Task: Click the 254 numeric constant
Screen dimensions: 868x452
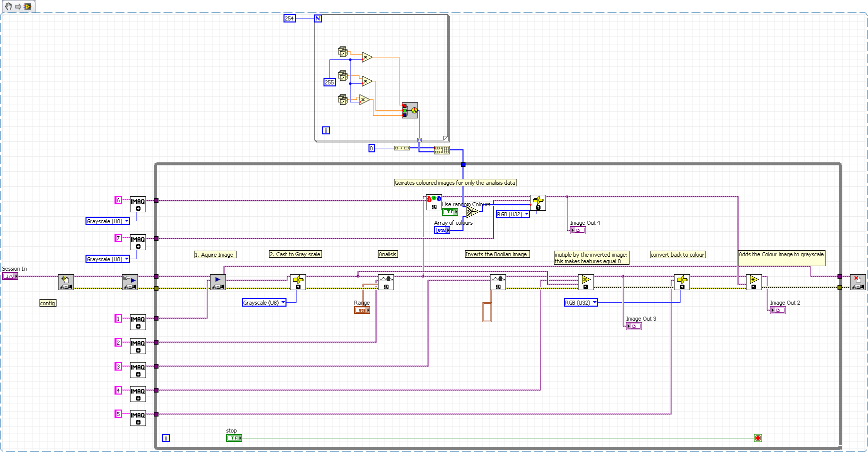Action: pyautogui.click(x=289, y=18)
